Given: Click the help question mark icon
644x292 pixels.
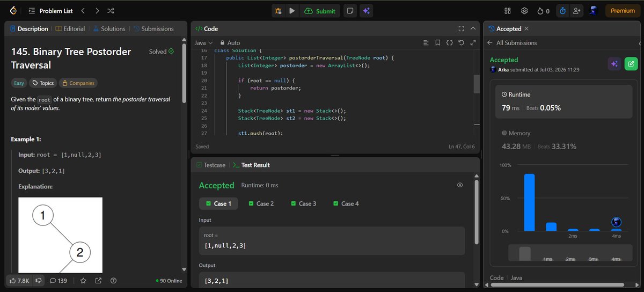Looking at the screenshot, I should [x=113, y=280].
